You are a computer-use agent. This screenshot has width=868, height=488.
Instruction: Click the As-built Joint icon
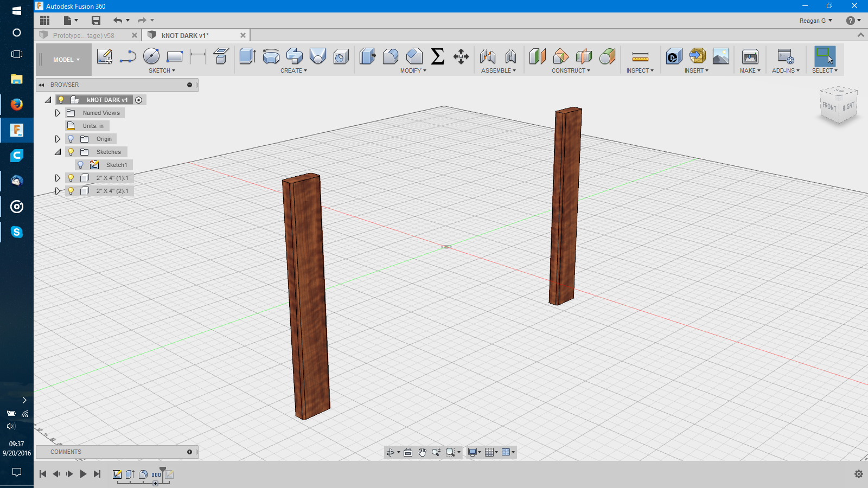(510, 56)
